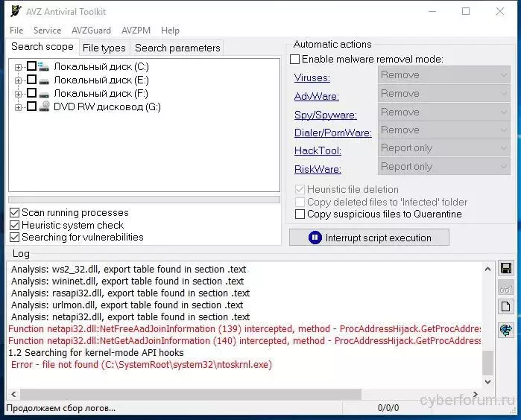This screenshot has width=521, height=420.
Task: Check the Локальный диск (C:) checkbox
Action: (31, 66)
